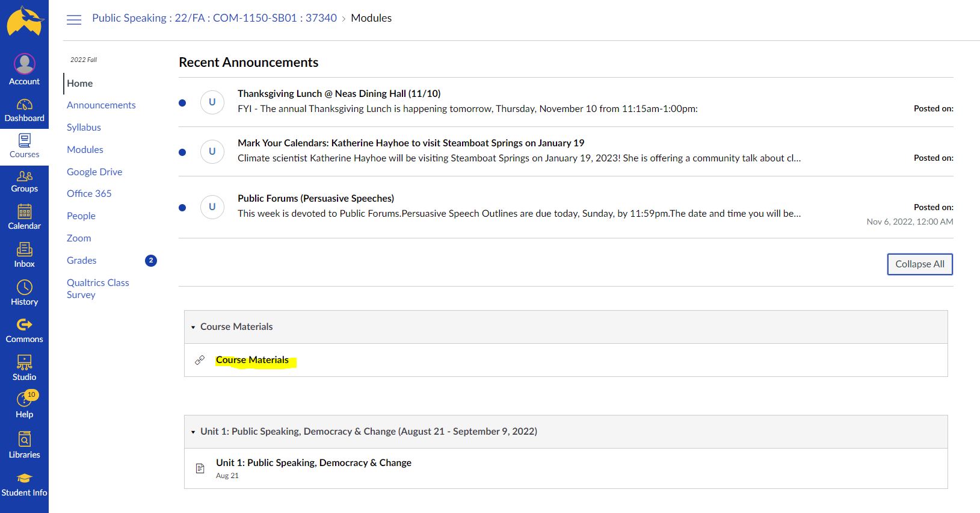Open Help with 10 badge
The height and width of the screenshot is (513, 980).
click(x=24, y=405)
